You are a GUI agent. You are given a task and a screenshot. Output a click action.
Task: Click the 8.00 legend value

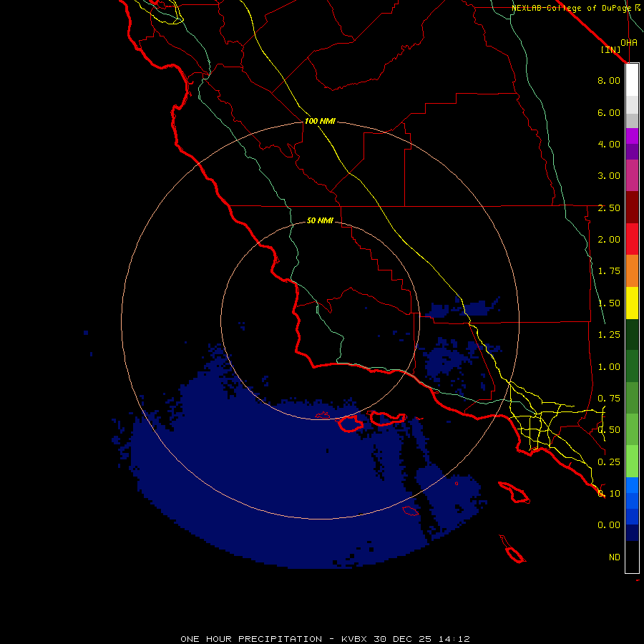609,80
